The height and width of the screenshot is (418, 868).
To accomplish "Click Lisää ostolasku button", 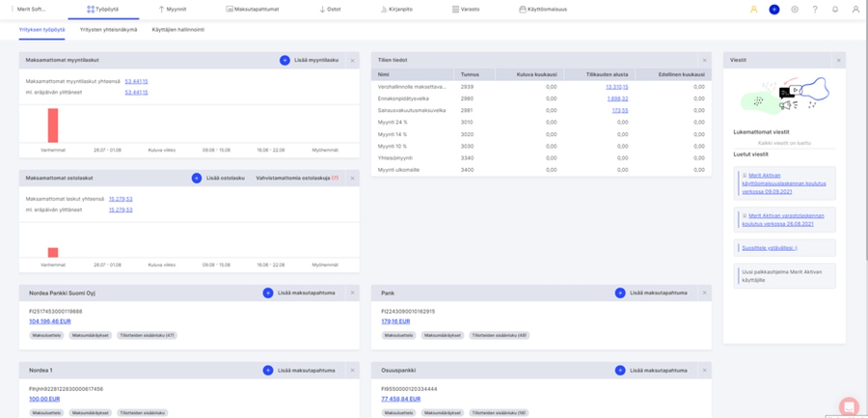I will (225, 178).
